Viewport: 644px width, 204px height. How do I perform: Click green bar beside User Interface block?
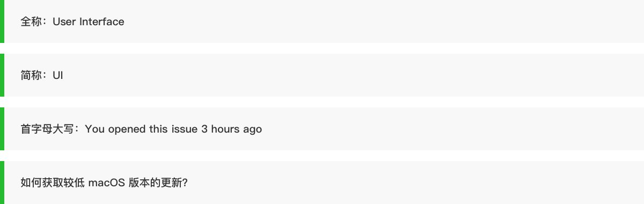2,21
